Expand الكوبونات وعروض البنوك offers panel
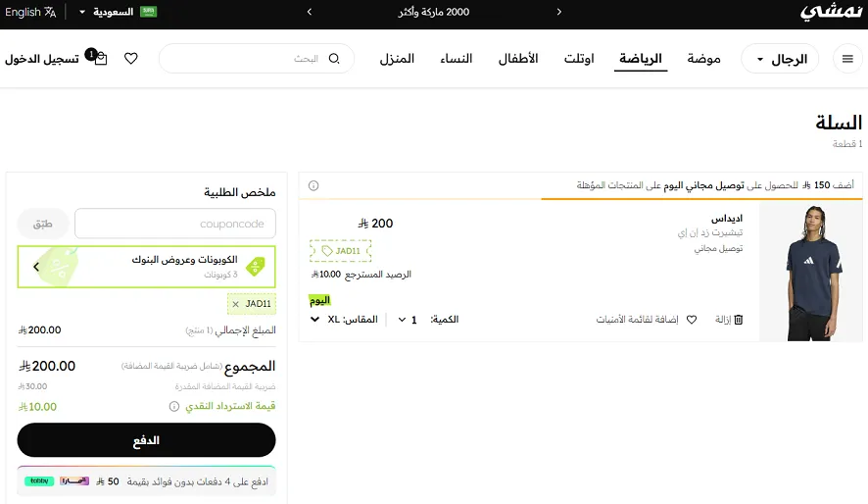 click(146, 267)
